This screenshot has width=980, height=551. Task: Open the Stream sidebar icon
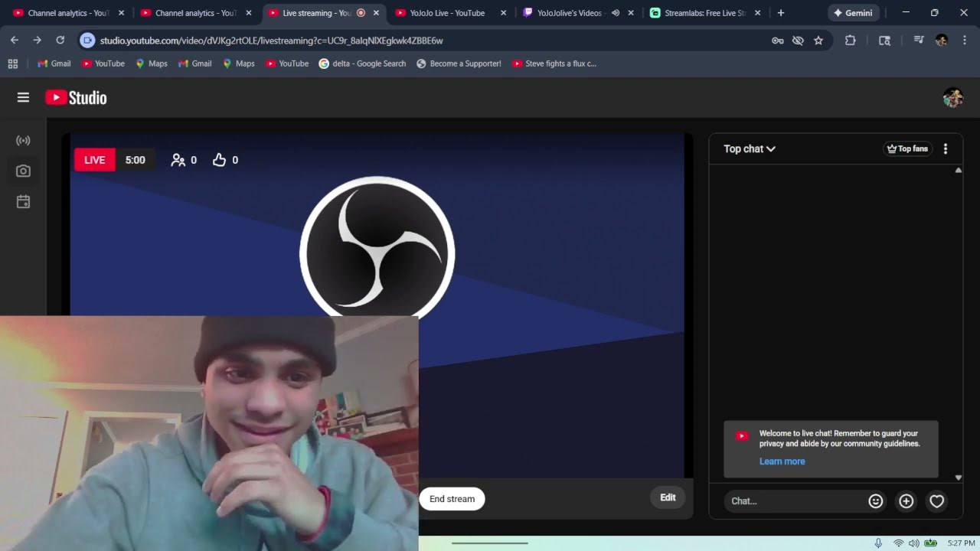(x=23, y=141)
